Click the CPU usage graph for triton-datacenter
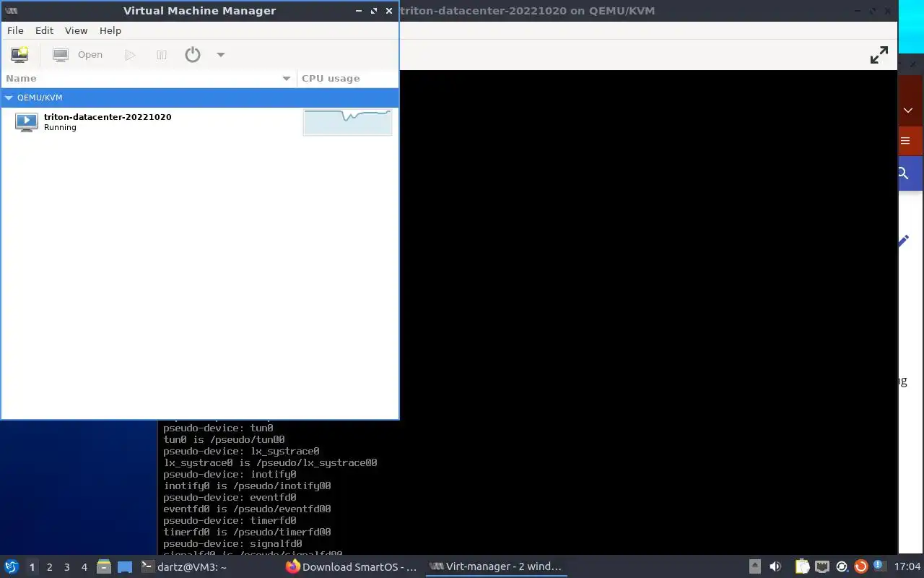 (347, 122)
